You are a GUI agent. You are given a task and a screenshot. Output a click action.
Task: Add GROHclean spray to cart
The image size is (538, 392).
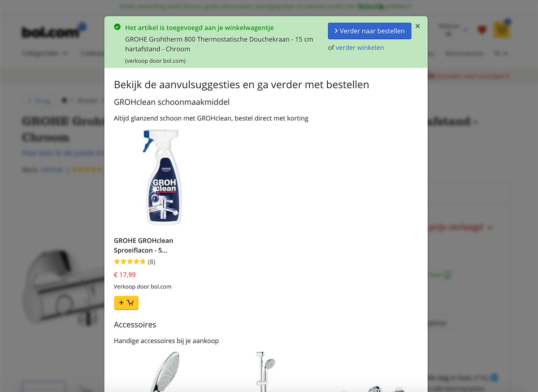click(x=126, y=303)
